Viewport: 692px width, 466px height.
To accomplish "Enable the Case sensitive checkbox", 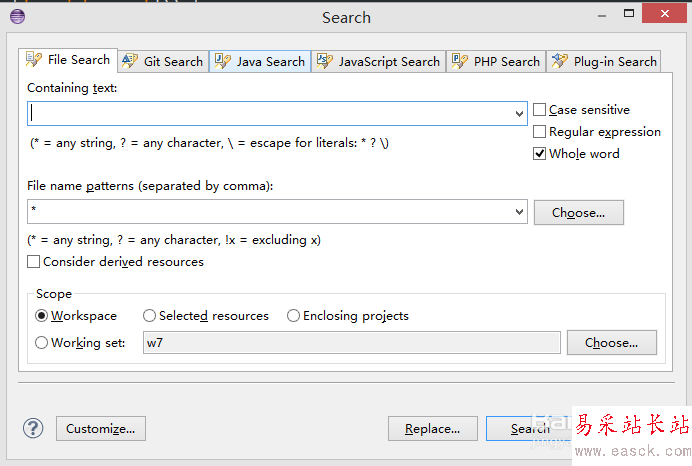I will coord(540,110).
